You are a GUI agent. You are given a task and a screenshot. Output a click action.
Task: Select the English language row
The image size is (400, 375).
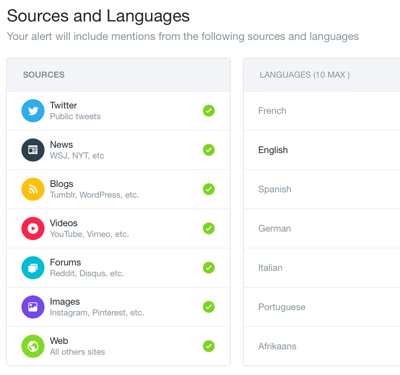(x=322, y=150)
